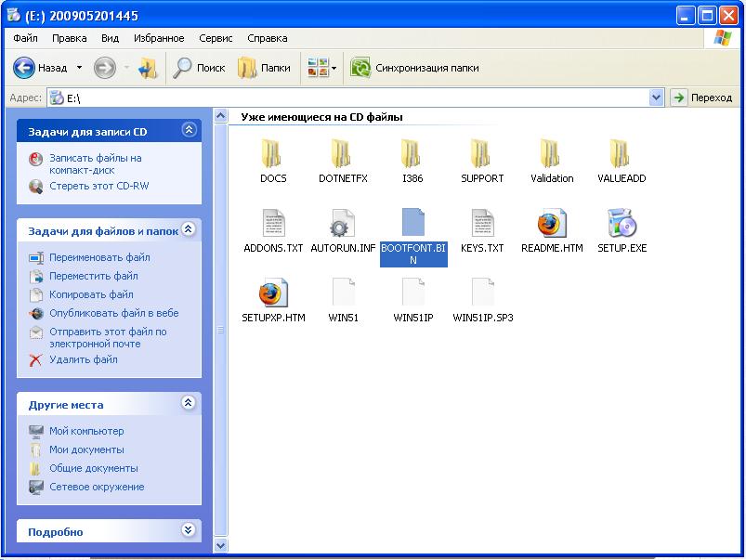Viewport: 746px width, 560px height.
Task: Open the Избранное menu
Action: click(159, 38)
